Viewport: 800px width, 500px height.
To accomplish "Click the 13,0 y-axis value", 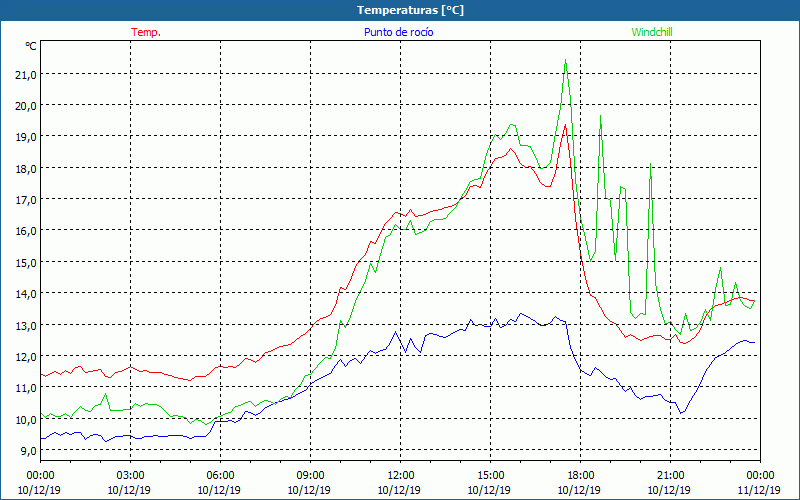I will [x=26, y=326].
